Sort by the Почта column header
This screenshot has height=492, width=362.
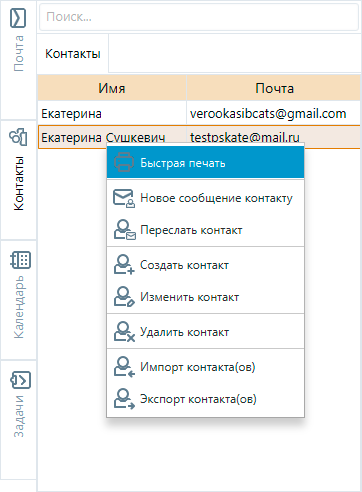(274, 88)
